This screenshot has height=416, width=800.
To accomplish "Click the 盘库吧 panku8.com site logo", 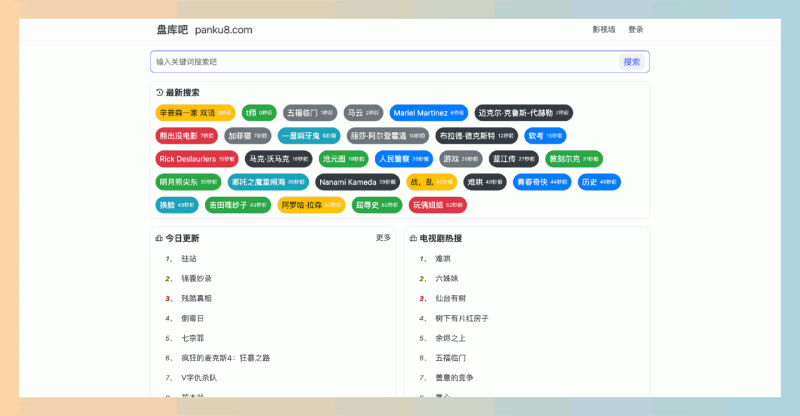I will click(x=204, y=30).
